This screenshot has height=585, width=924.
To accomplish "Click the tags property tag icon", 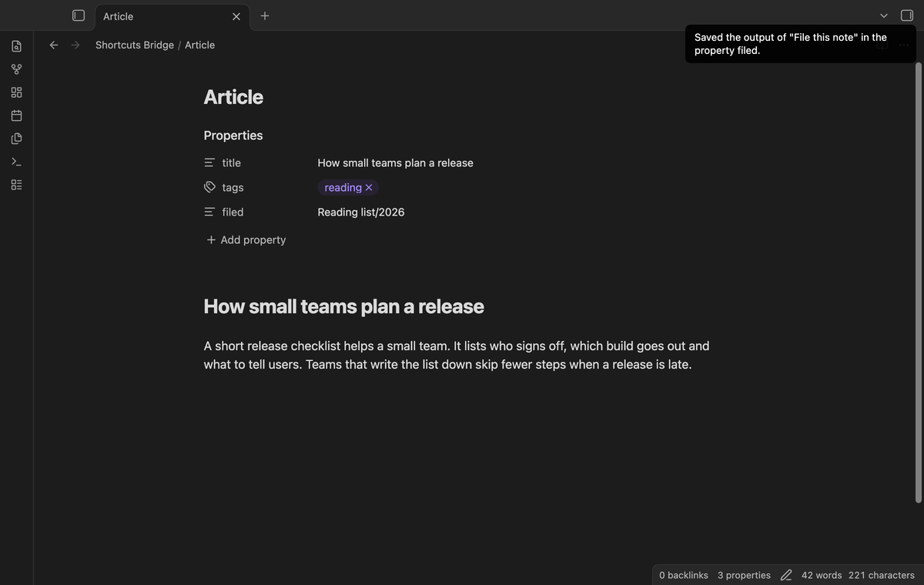I will pos(209,187).
